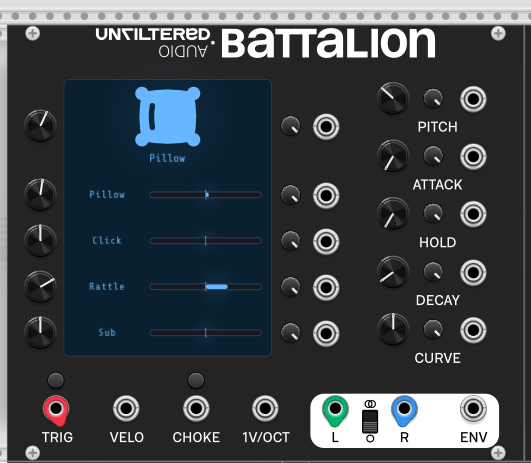This screenshot has height=463, width=531.
Task: Click the blue R output jack
Action: click(404, 409)
